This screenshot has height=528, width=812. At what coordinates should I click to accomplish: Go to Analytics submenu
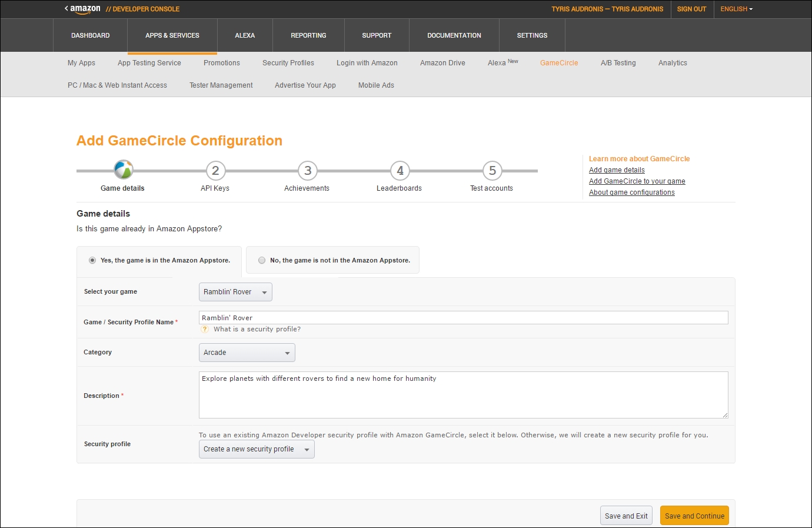pyautogui.click(x=673, y=63)
